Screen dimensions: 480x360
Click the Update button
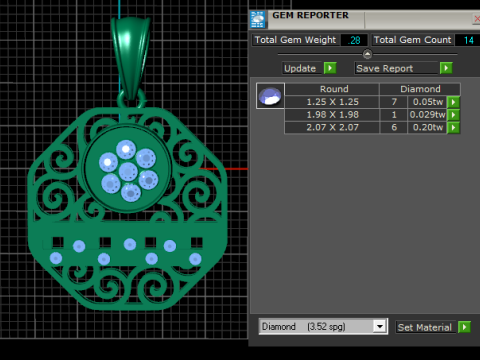[302, 68]
